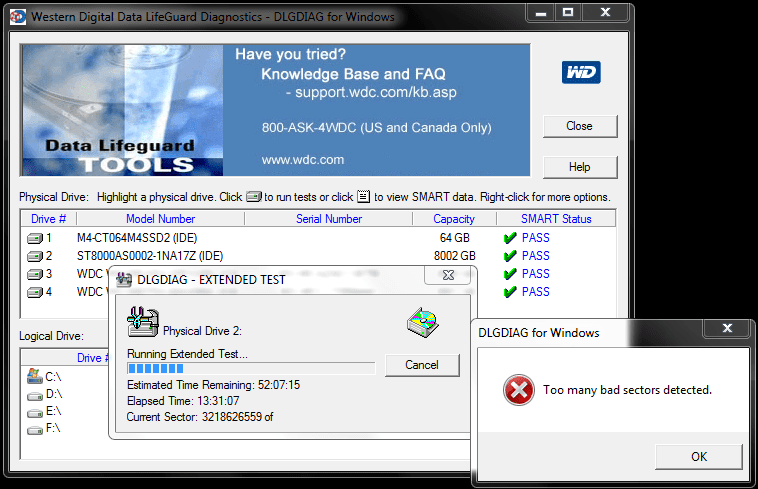Cancel the running extended test
This screenshot has height=489, width=758.
point(422,365)
